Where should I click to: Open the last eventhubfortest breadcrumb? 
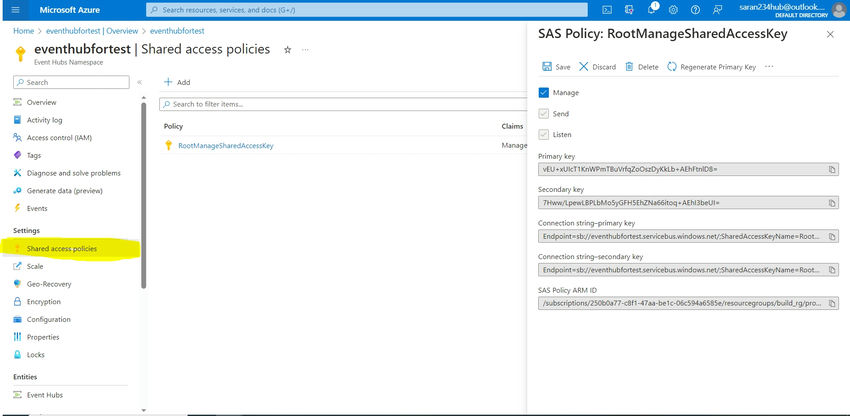pos(177,31)
